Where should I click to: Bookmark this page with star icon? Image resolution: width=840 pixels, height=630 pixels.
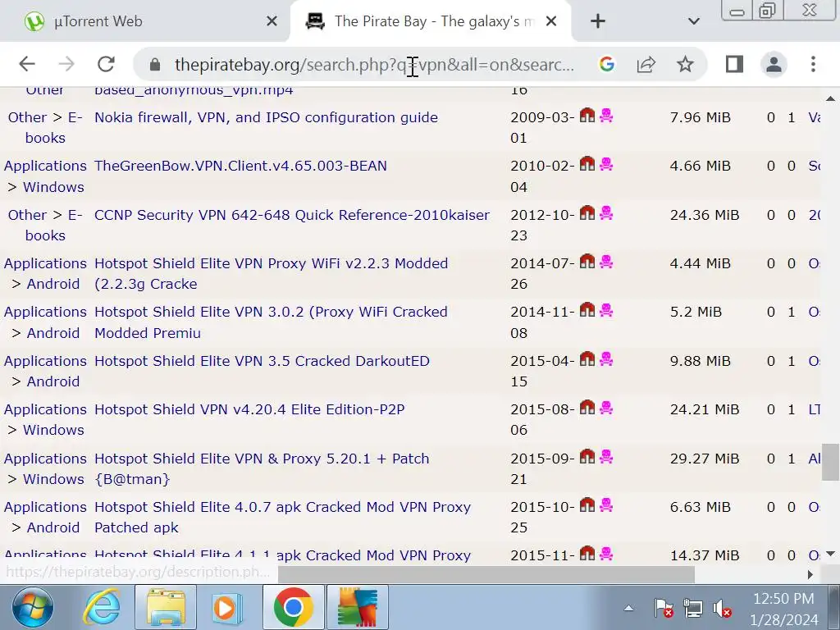(x=685, y=64)
